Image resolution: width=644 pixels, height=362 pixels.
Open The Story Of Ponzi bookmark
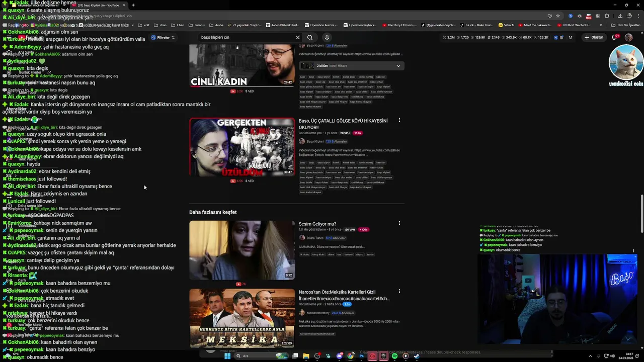pos(399,25)
